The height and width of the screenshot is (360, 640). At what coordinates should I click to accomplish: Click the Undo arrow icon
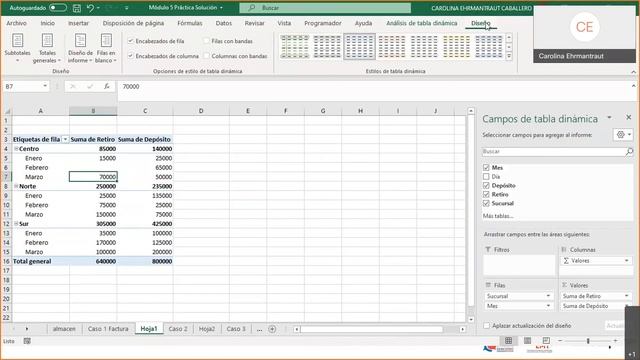pyautogui.click(x=90, y=8)
